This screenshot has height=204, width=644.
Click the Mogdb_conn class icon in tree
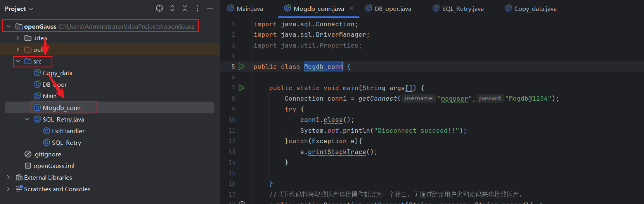click(37, 108)
